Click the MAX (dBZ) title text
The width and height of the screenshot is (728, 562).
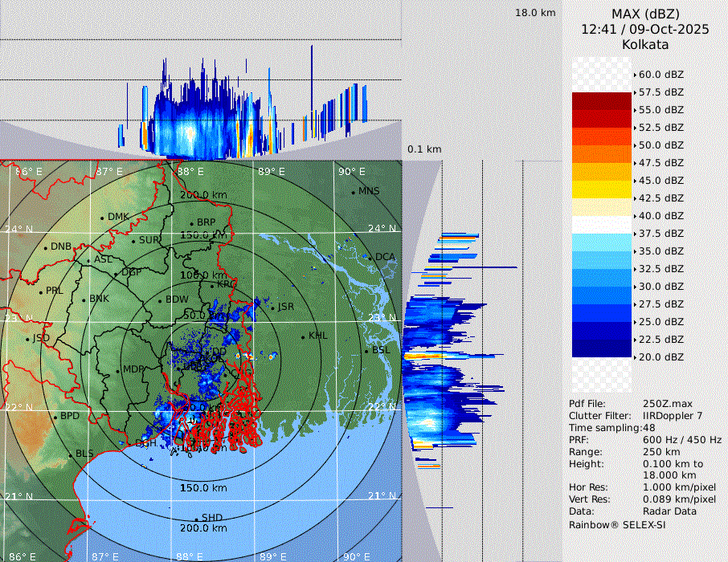645,14
